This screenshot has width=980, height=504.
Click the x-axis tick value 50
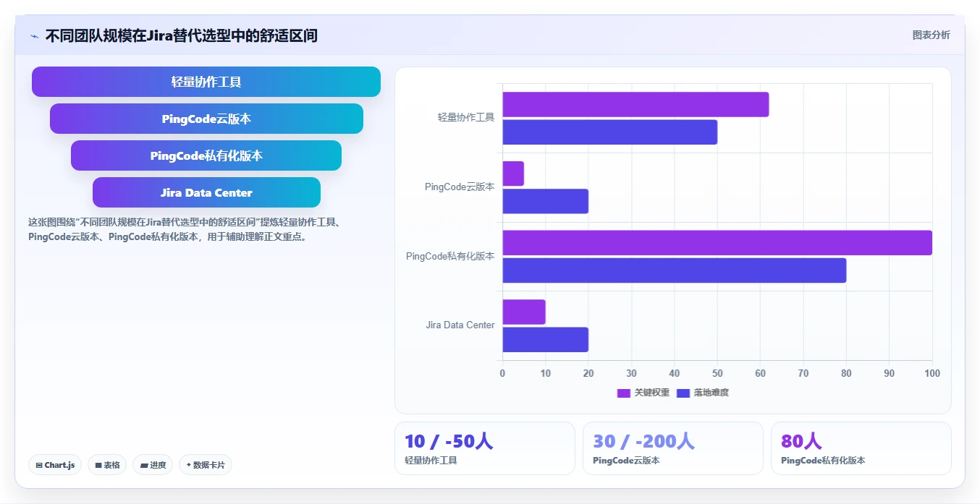[717, 373]
